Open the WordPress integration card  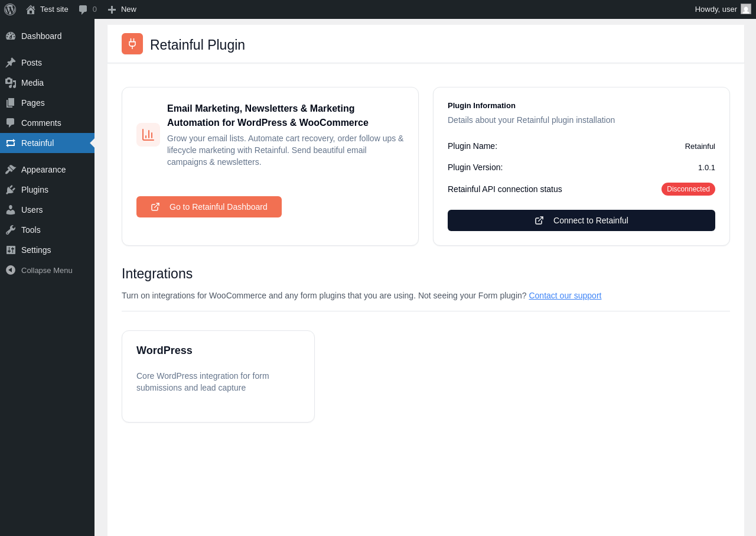[x=218, y=376]
